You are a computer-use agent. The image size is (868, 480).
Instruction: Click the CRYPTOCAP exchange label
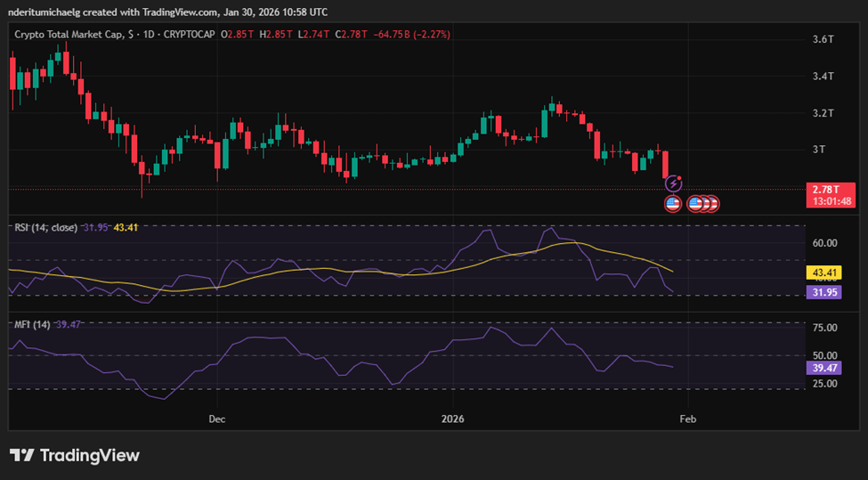pyautogui.click(x=190, y=35)
